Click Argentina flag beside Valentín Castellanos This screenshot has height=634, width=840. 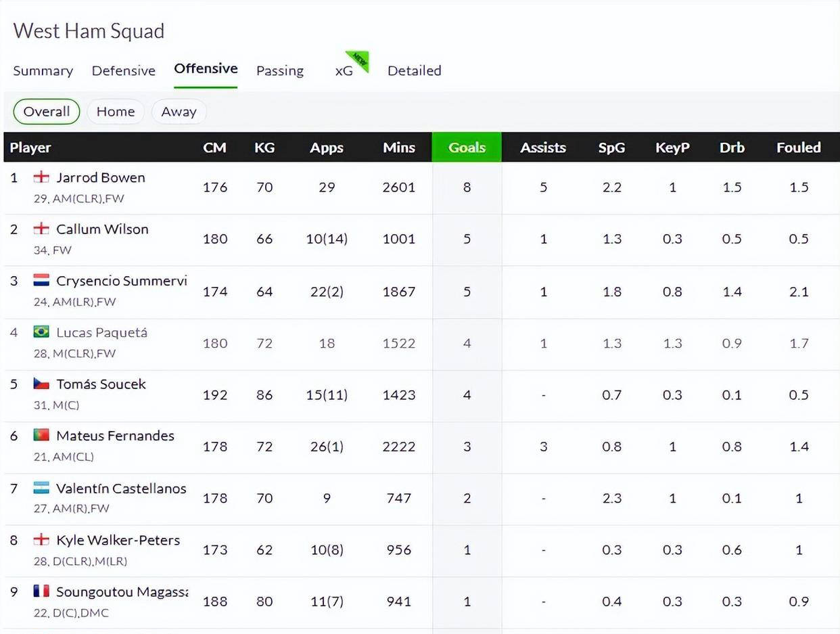(x=41, y=487)
